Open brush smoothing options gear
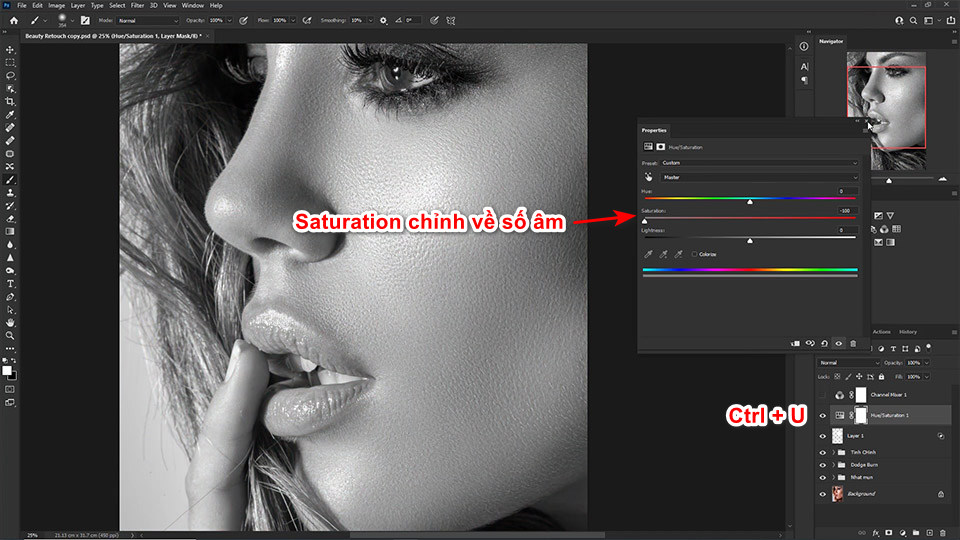960x540 pixels. coord(383,20)
